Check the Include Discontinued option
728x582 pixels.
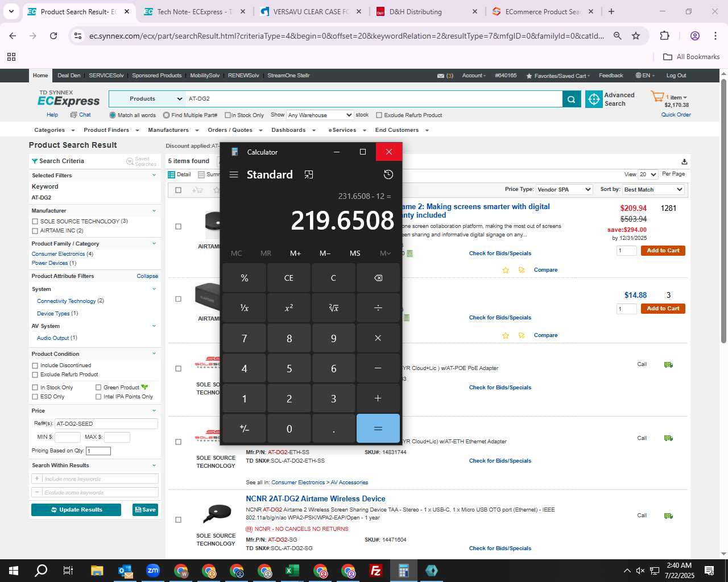coord(35,365)
